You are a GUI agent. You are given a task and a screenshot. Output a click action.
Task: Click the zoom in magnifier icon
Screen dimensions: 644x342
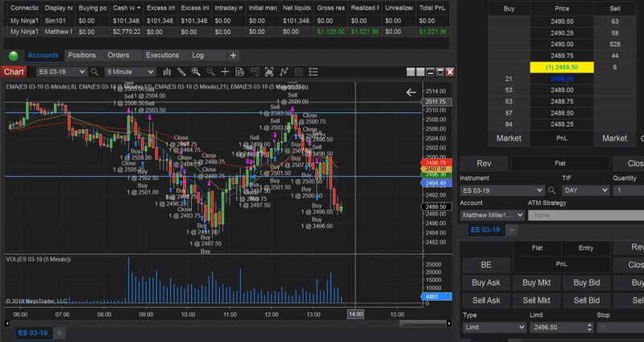196,72
